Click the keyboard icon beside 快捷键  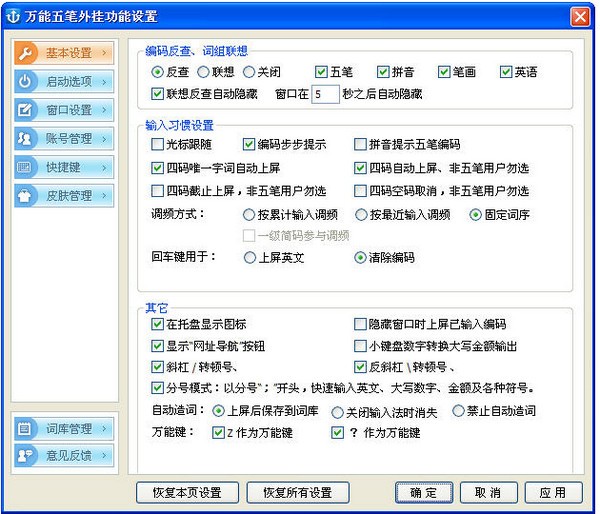(27, 166)
